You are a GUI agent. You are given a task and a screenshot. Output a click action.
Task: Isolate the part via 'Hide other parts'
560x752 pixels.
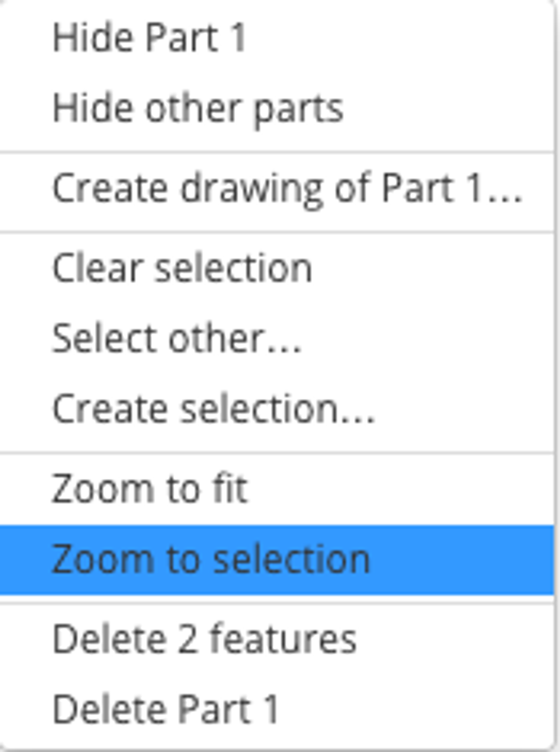pyautogui.click(x=198, y=108)
